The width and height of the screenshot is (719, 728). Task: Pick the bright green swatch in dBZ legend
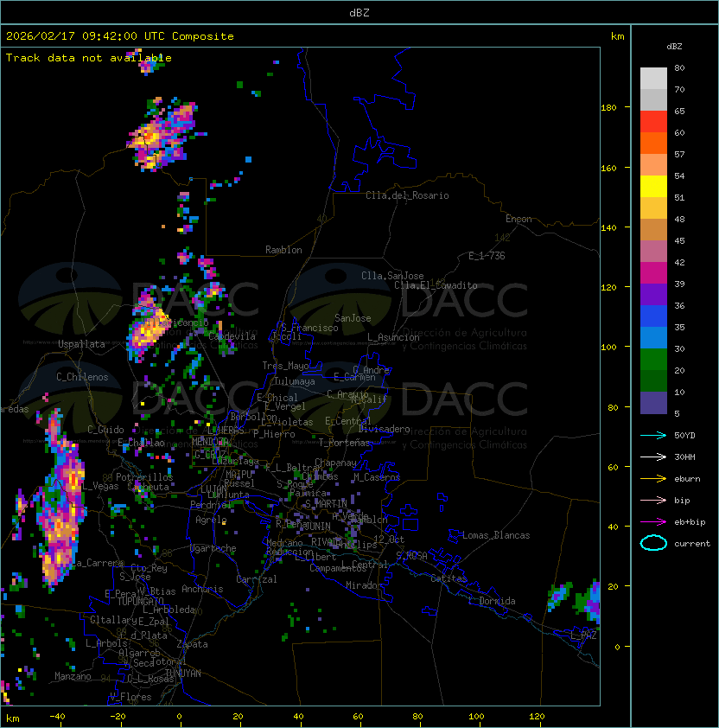(x=653, y=360)
